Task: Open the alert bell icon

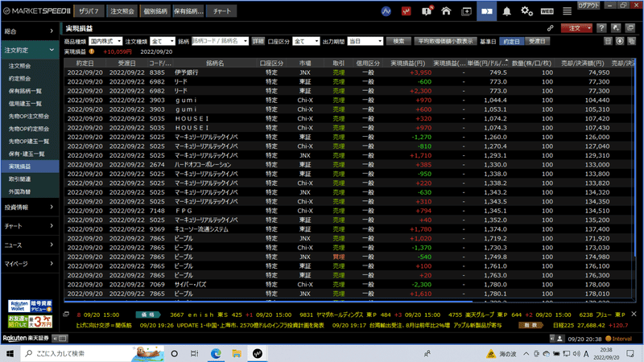Action: pos(507,11)
